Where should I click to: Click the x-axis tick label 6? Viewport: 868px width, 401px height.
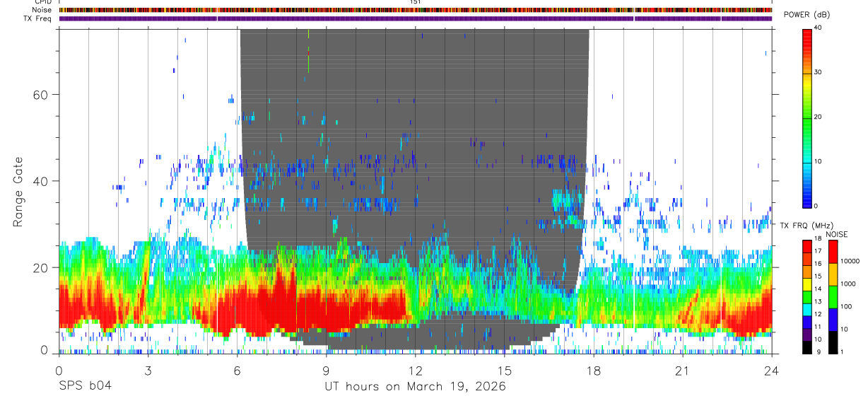pos(237,370)
